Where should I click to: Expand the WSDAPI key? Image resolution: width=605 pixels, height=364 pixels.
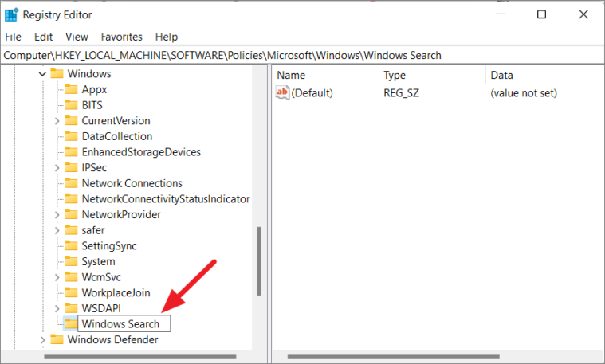(x=57, y=309)
